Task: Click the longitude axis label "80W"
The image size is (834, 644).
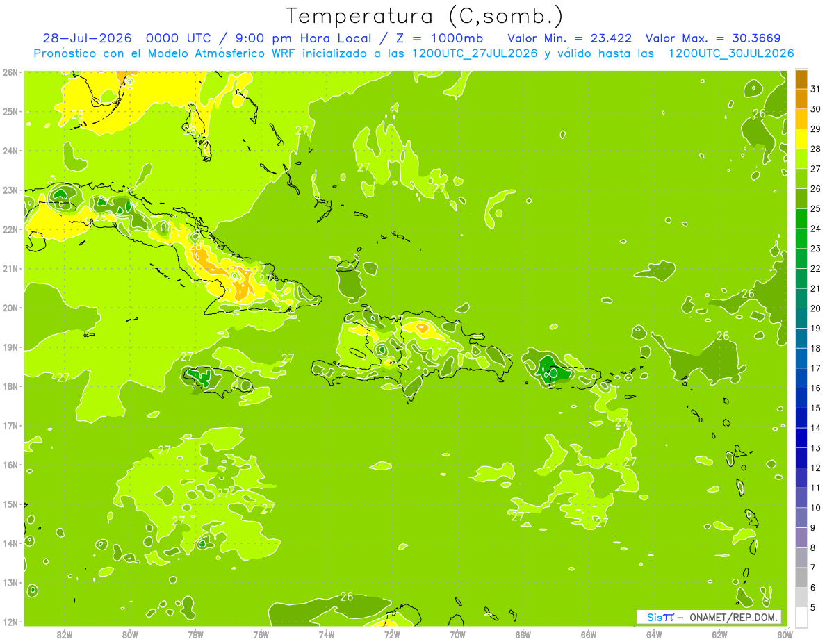Action: 130,635
